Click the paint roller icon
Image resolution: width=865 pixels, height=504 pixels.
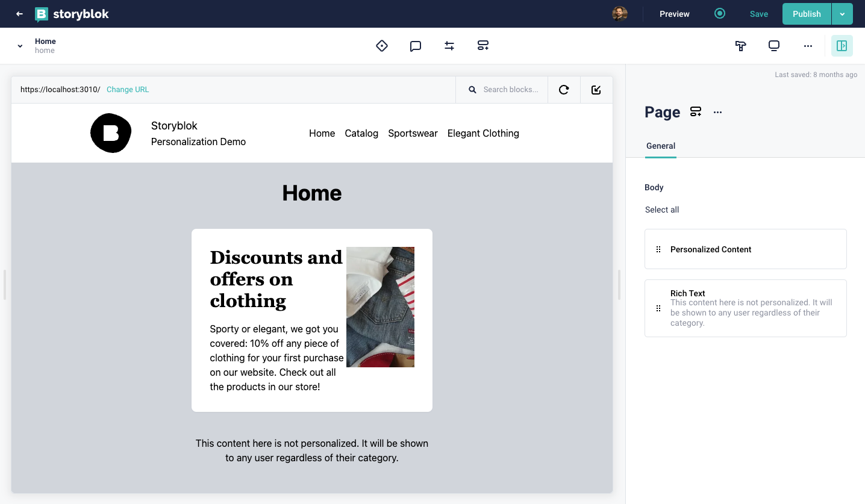click(741, 46)
